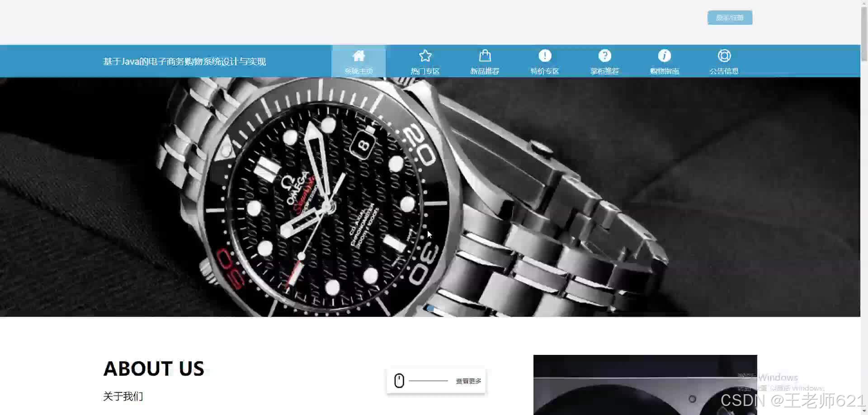
Task: Click the scrollbar up arrow
Action: (x=864, y=3)
